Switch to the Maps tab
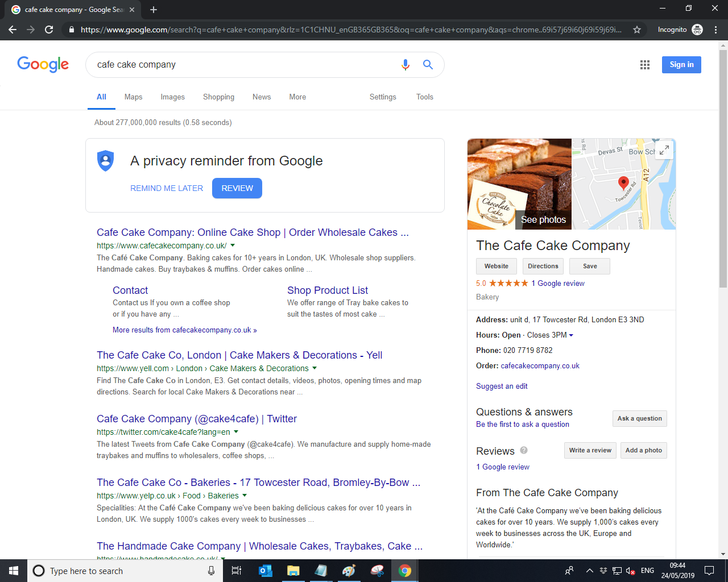728x582 pixels. [x=134, y=97]
